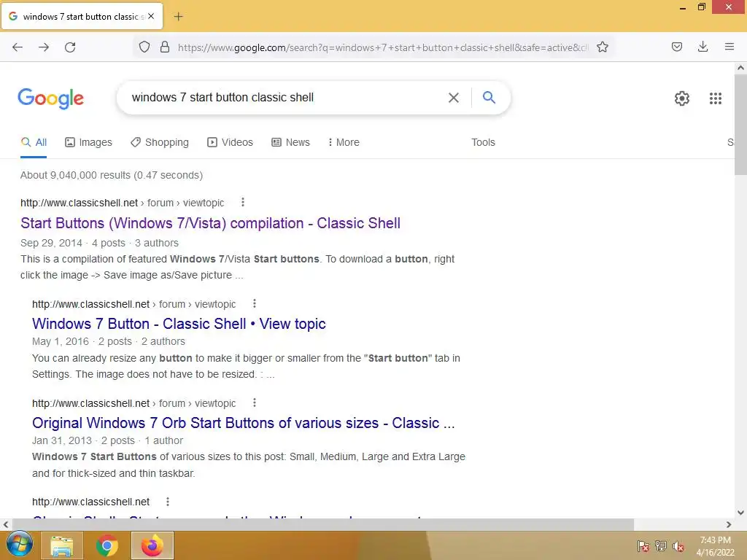Select the All results tab
This screenshot has height=560, width=747.
[x=34, y=142]
